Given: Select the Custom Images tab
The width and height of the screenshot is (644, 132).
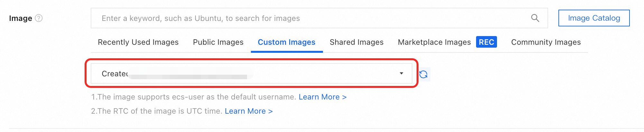Looking at the screenshot, I should pos(286,42).
